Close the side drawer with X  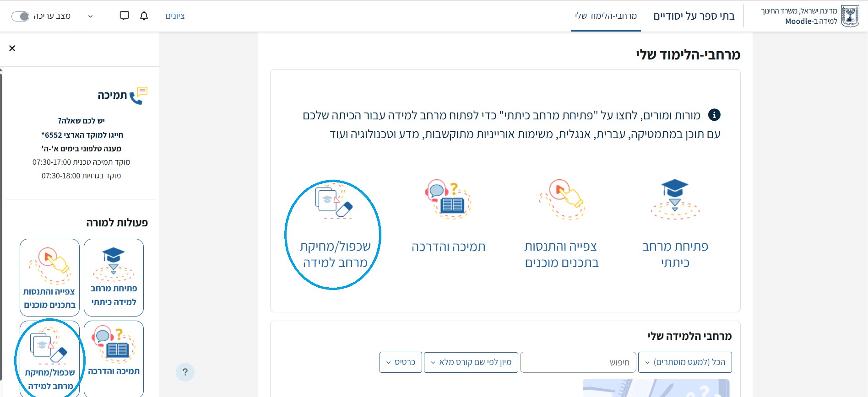point(12,48)
